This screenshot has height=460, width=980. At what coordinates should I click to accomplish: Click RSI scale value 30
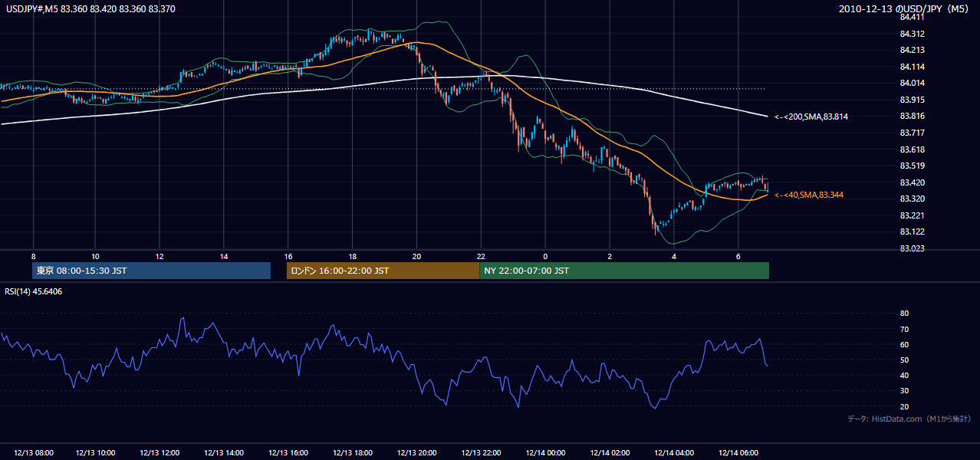click(904, 391)
